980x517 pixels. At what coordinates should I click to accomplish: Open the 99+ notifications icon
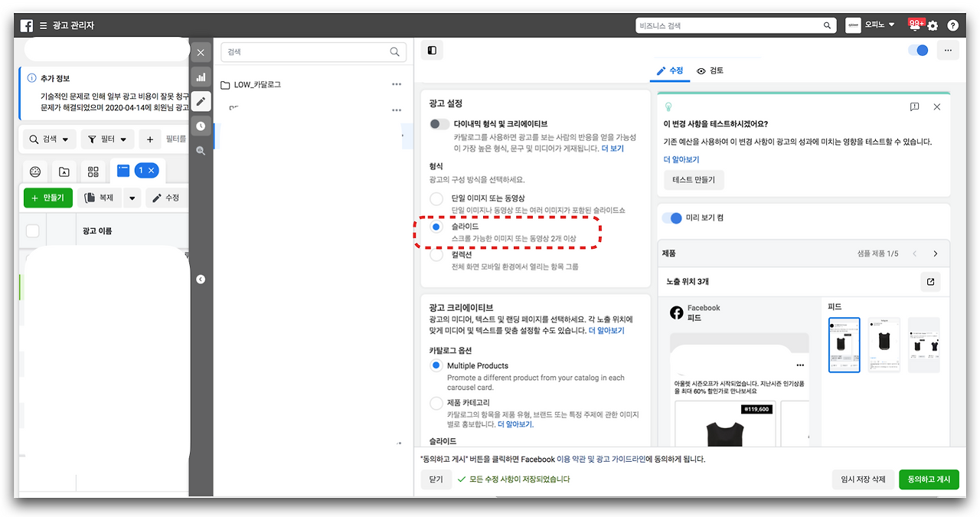tap(914, 25)
